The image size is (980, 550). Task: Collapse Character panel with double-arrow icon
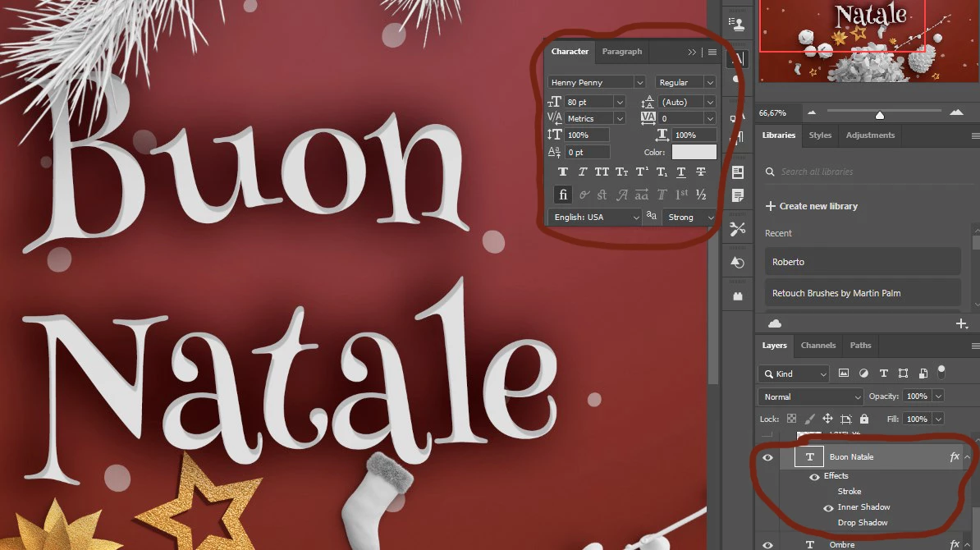(692, 52)
